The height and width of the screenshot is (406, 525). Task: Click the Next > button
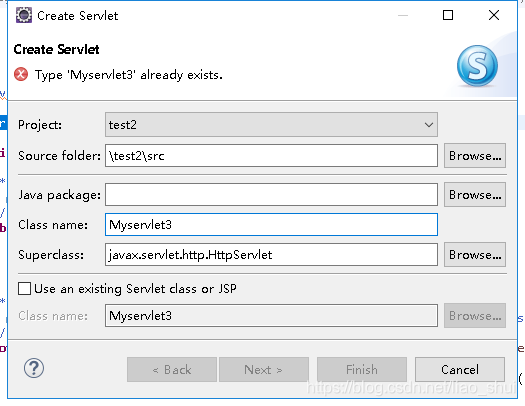coord(264,370)
